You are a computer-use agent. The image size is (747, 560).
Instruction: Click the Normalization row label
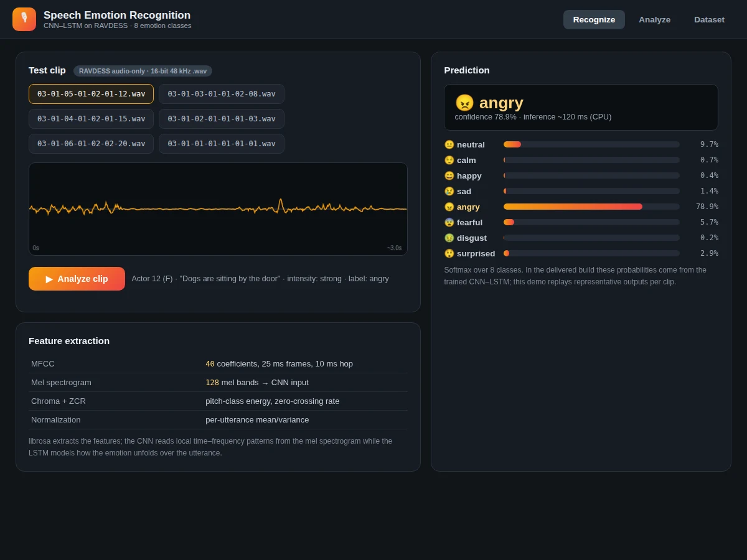tap(56, 419)
